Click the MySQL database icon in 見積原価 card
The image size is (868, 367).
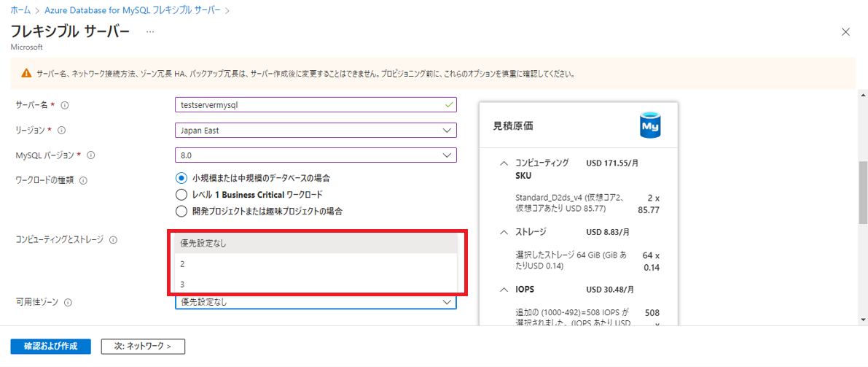tap(650, 125)
